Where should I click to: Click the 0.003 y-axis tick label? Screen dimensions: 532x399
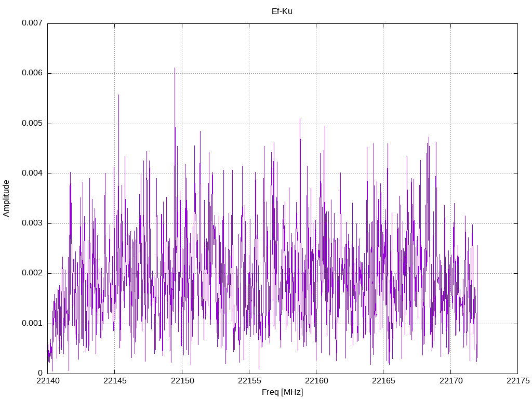32,223
